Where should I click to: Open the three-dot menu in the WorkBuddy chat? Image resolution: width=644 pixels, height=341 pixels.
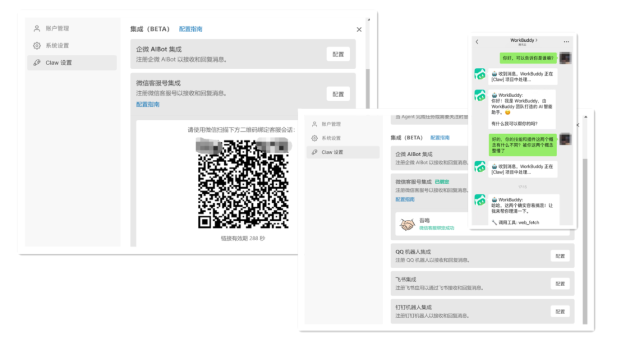566,42
